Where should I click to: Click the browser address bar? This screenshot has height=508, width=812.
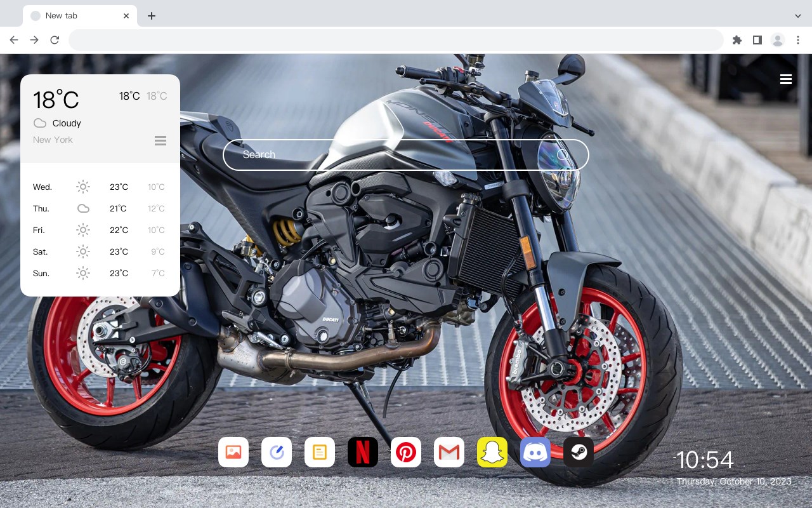click(396, 40)
